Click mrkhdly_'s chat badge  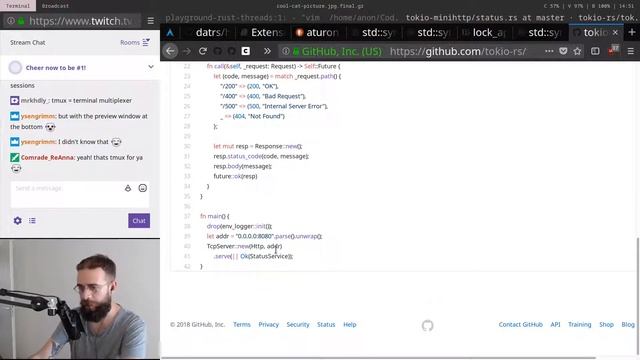(14, 100)
